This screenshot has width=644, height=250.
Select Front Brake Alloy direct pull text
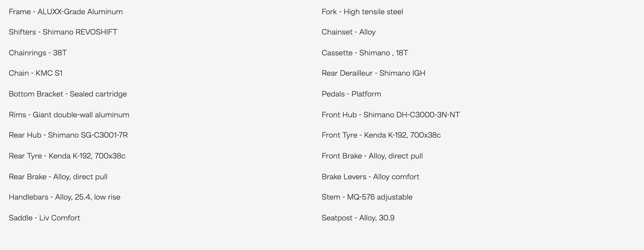click(372, 156)
